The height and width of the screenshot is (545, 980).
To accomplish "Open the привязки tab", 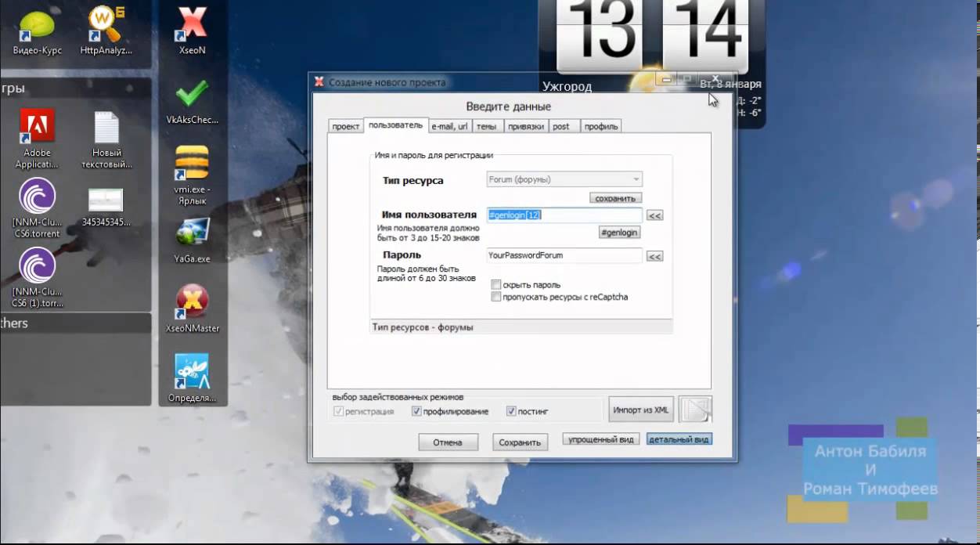I will 525,126.
